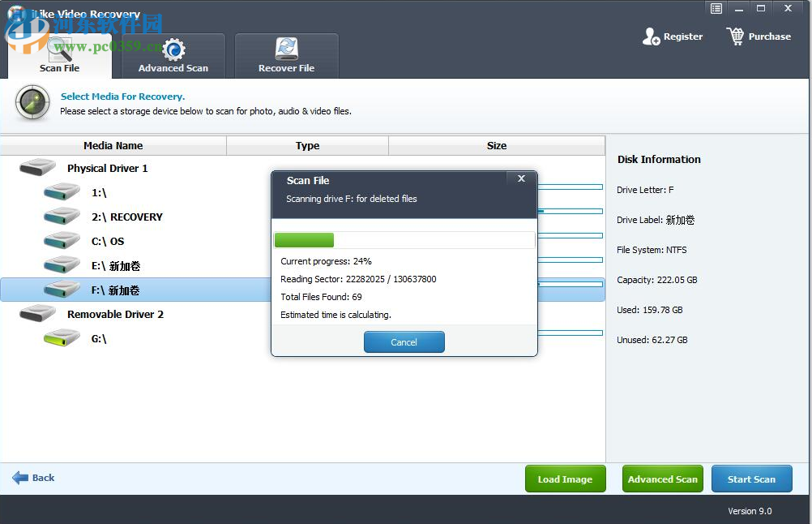This screenshot has height=524, width=812.
Task: Click usage bar of the G:\ row
Action: click(571, 333)
